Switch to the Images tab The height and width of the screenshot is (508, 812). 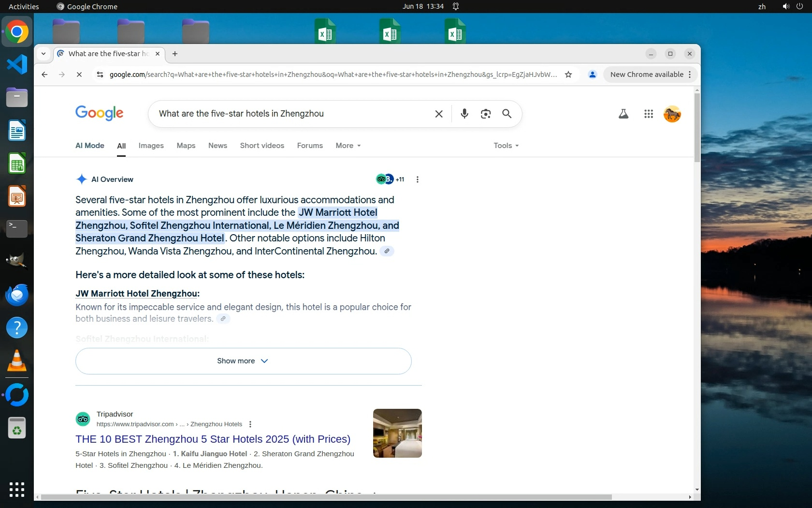coord(151,146)
